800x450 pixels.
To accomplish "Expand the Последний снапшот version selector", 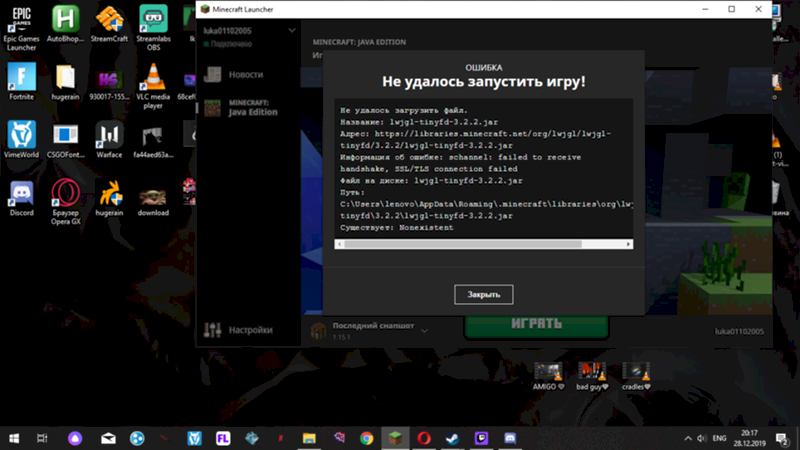I will [x=424, y=329].
